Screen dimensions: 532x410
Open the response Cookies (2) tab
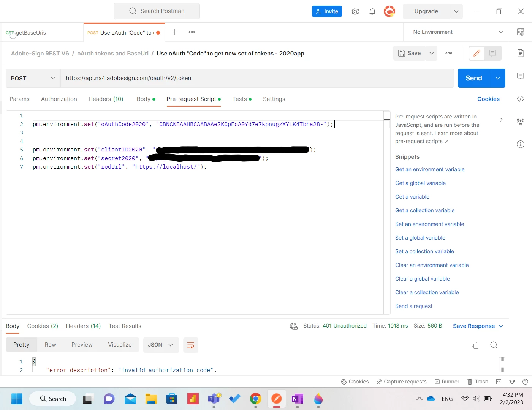pos(43,326)
